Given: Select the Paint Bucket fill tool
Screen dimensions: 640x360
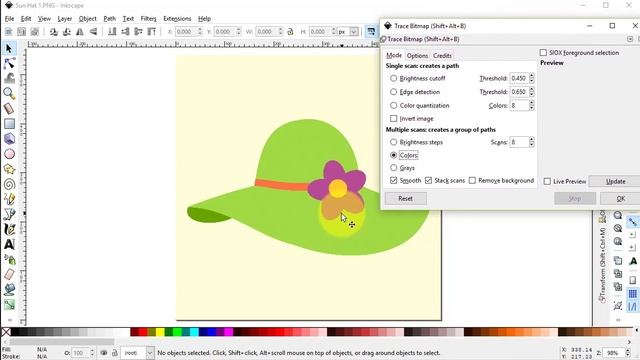Looking at the screenshot, I should tap(9, 289).
